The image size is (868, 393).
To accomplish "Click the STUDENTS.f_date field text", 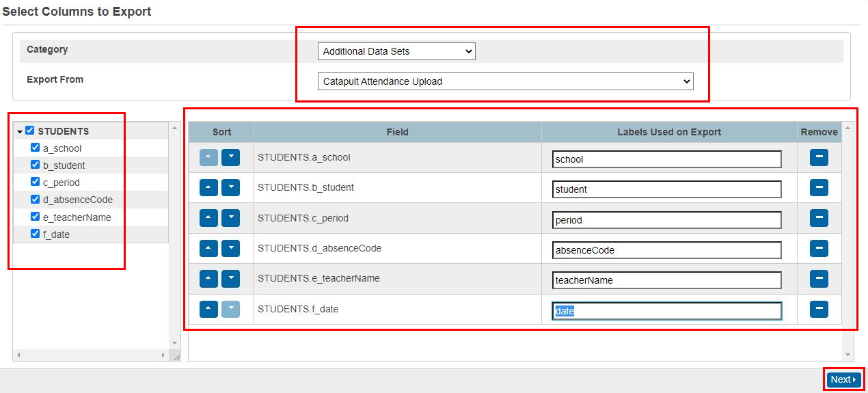I will (298, 309).
